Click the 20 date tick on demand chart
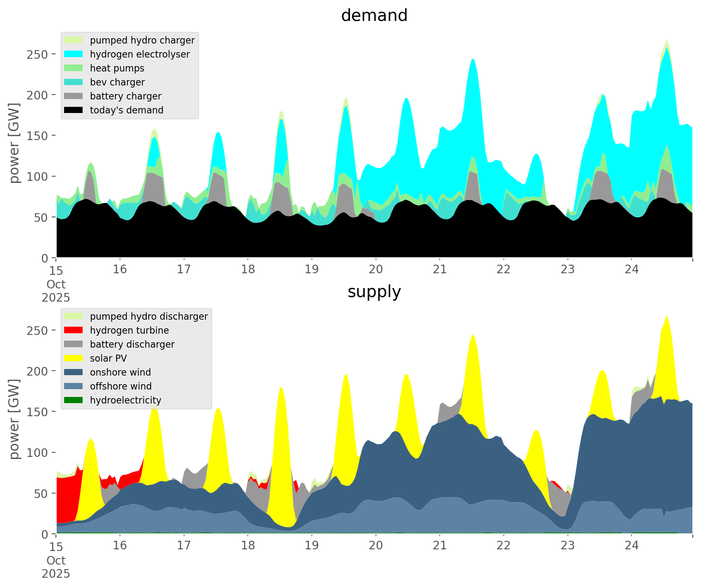Image resolution: width=701 pixels, height=588 pixels. (x=376, y=270)
